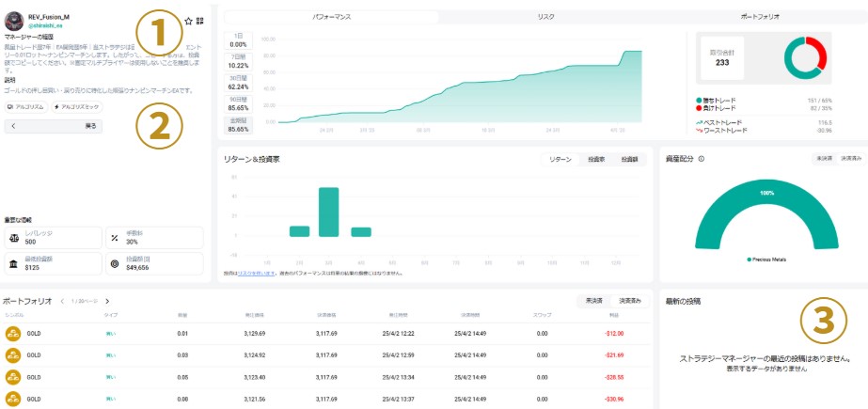This screenshot has height=409, width=868.
Task: Click the アルゴリズミック tag with lightning icon
Action: [x=76, y=107]
